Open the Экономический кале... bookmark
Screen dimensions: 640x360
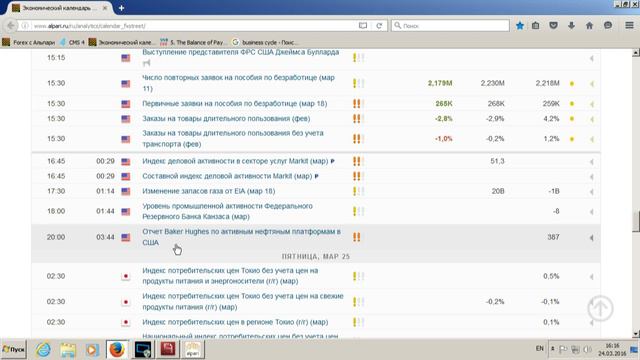coord(122,42)
